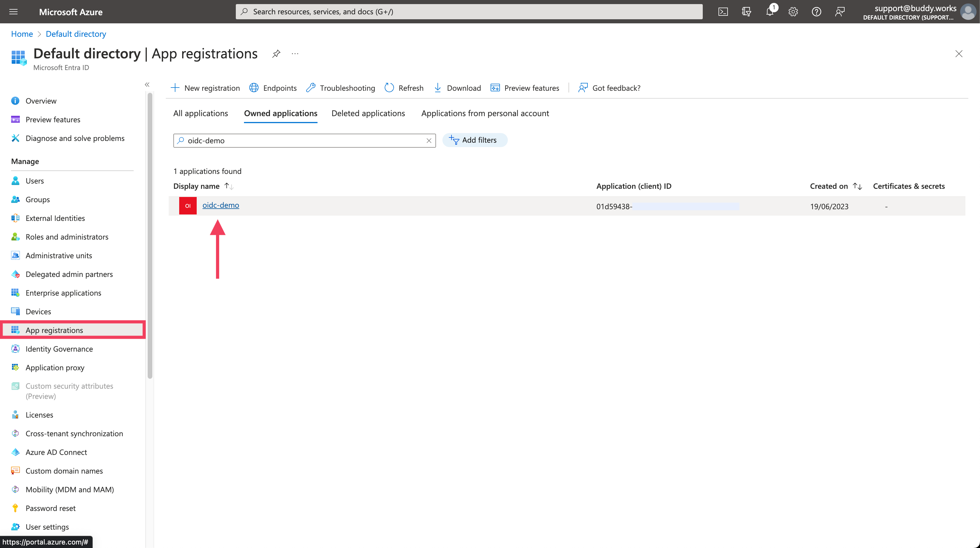This screenshot has width=980, height=548.
Task: Clear the oidc-demo search text
Action: pyautogui.click(x=429, y=140)
